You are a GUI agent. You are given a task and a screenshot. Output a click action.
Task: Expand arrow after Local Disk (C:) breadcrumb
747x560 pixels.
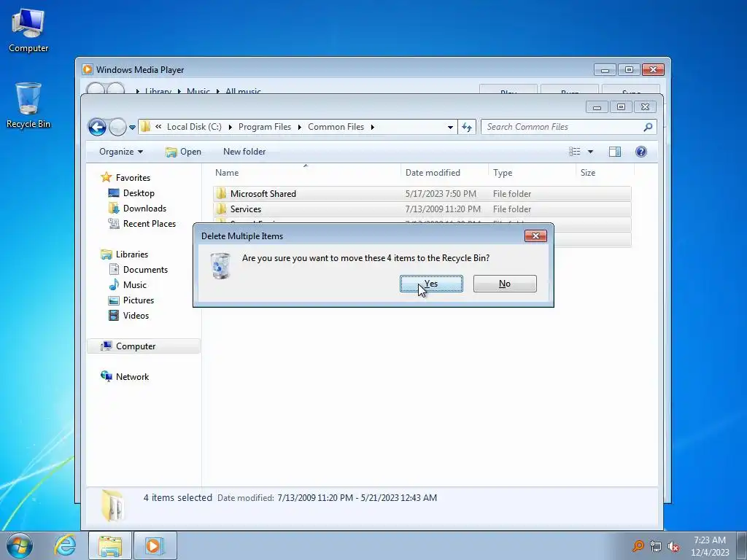(230, 127)
